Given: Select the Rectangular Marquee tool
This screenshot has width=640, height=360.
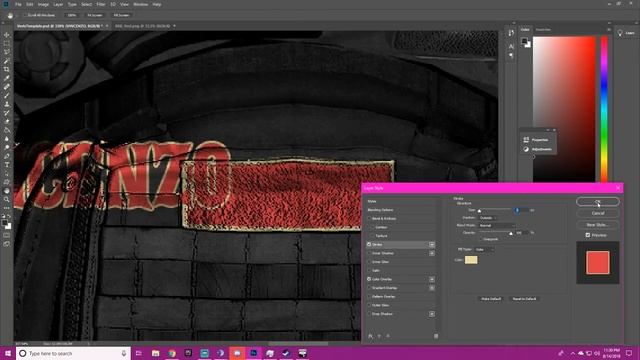Looking at the screenshot, I should click(x=7, y=44).
